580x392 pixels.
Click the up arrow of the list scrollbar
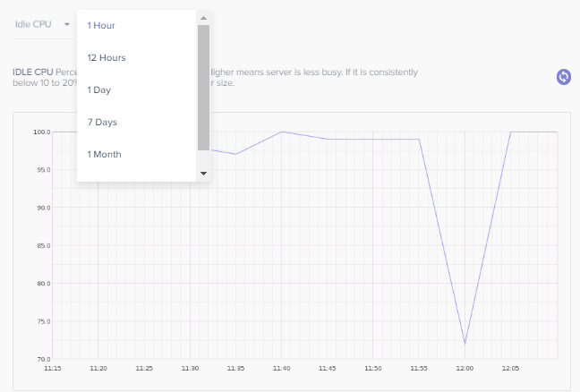203,18
